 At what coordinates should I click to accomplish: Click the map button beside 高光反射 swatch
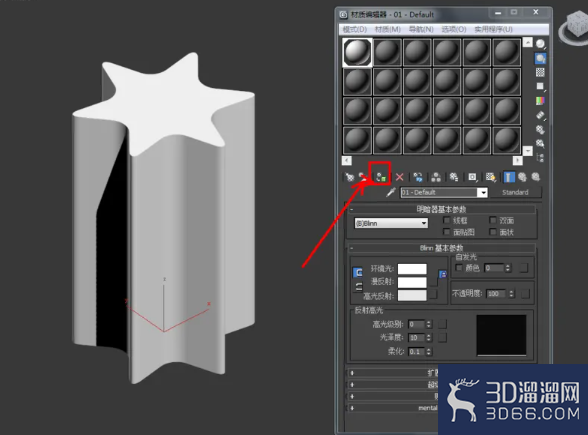coord(433,295)
